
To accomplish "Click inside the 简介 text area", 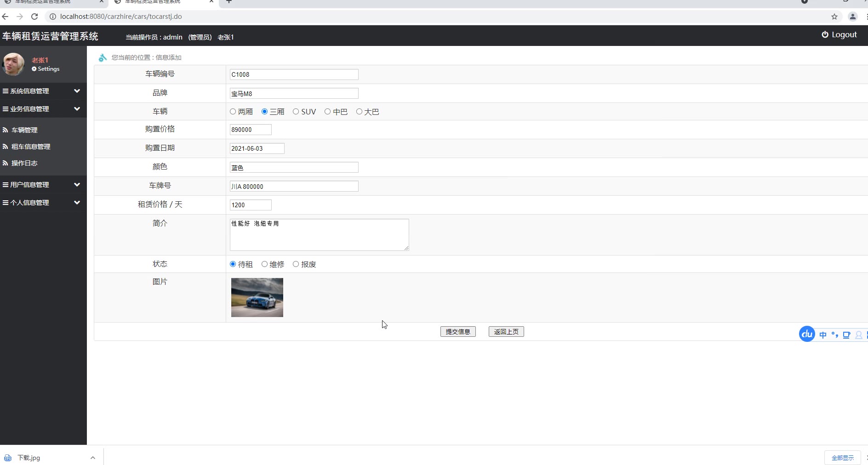I will coord(320,235).
